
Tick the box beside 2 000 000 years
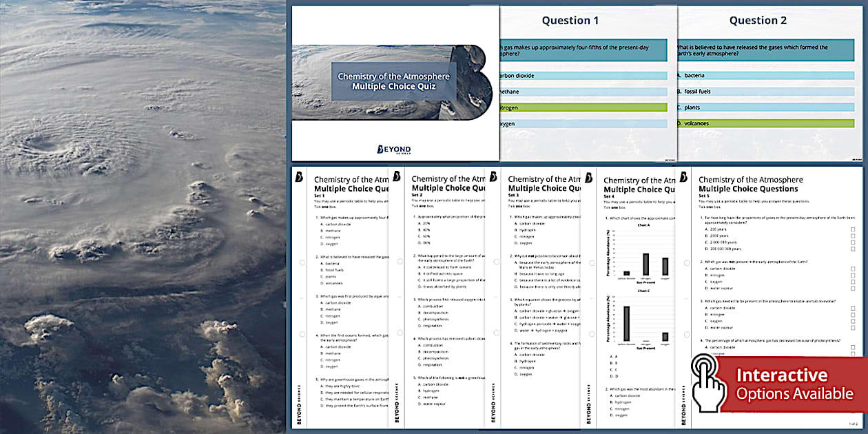pos(852,242)
